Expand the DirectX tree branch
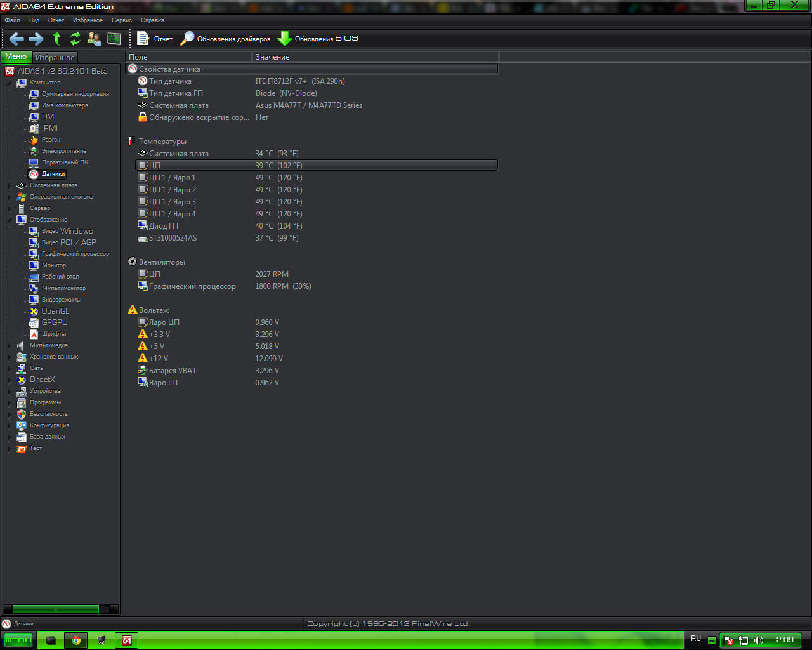Image resolution: width=812 pixels, height=650 pixels. pyautogui.click(x=10, y=380)
